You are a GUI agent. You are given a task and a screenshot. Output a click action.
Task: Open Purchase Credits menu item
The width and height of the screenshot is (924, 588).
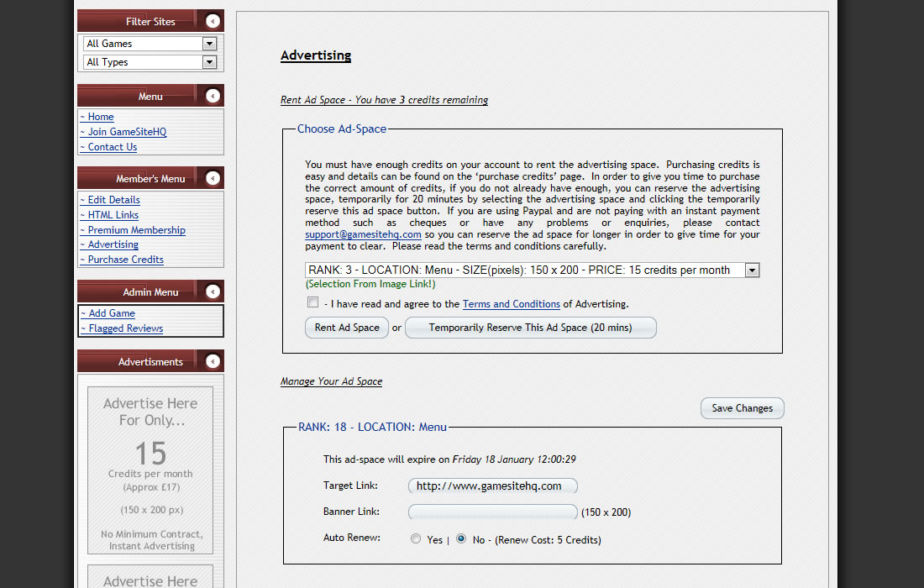point(125,260)
